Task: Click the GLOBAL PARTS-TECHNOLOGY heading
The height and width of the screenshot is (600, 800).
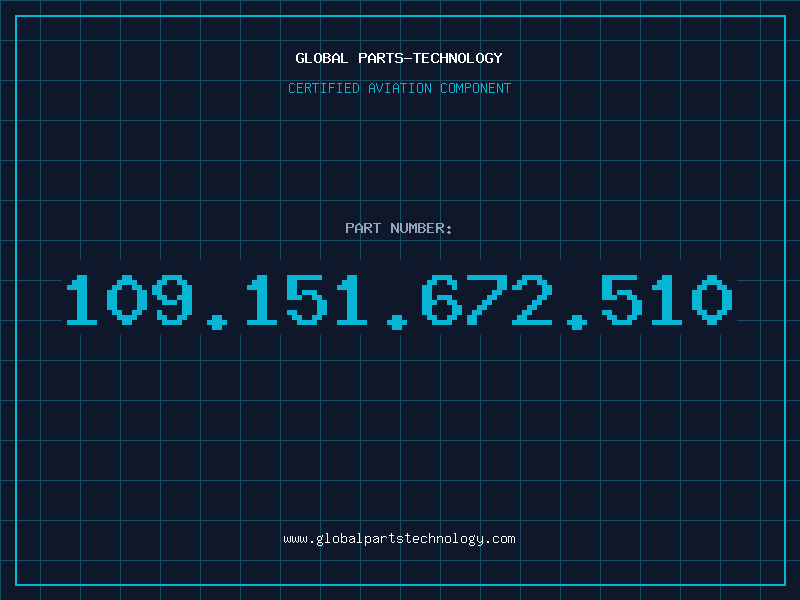Action: pos(399,58)
